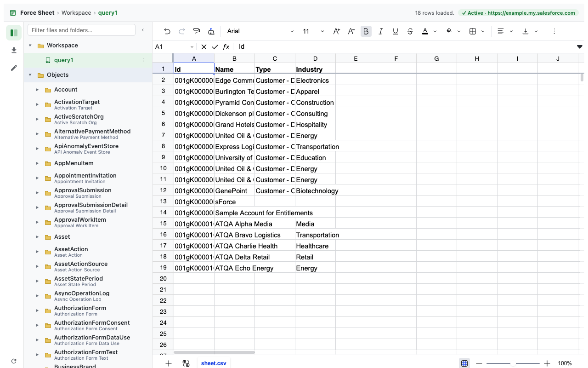The height and width of the screenshot is (368, 588).
Task: Click the refresh icon at bottom left
Action: 14,361
